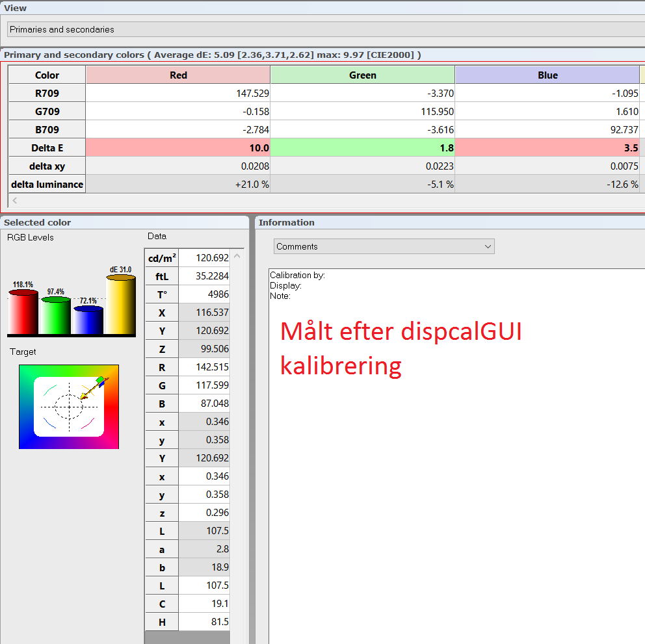Click the yellow dE 31.0 bar
The width and height of the screenshot is (645, 644).
pos(119,305)
